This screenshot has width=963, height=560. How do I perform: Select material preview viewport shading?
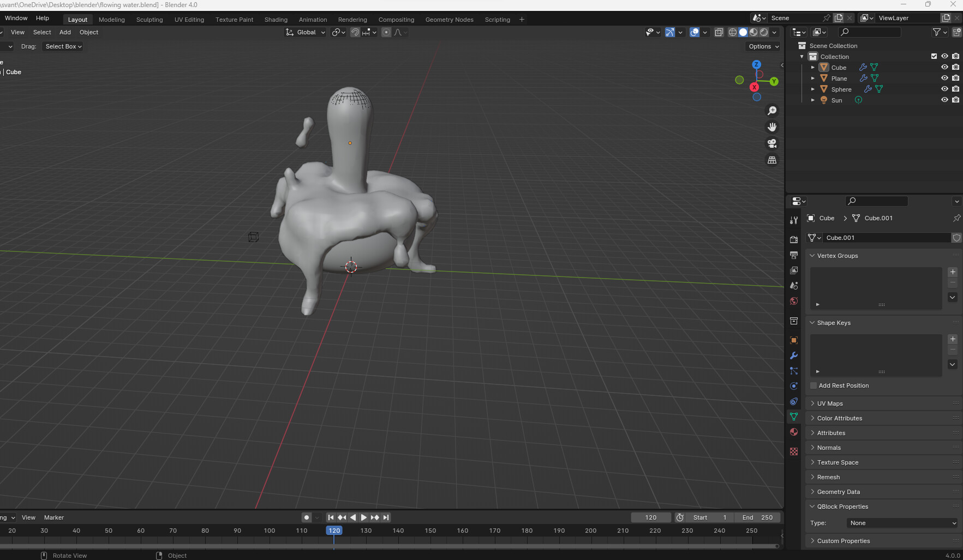753,32
